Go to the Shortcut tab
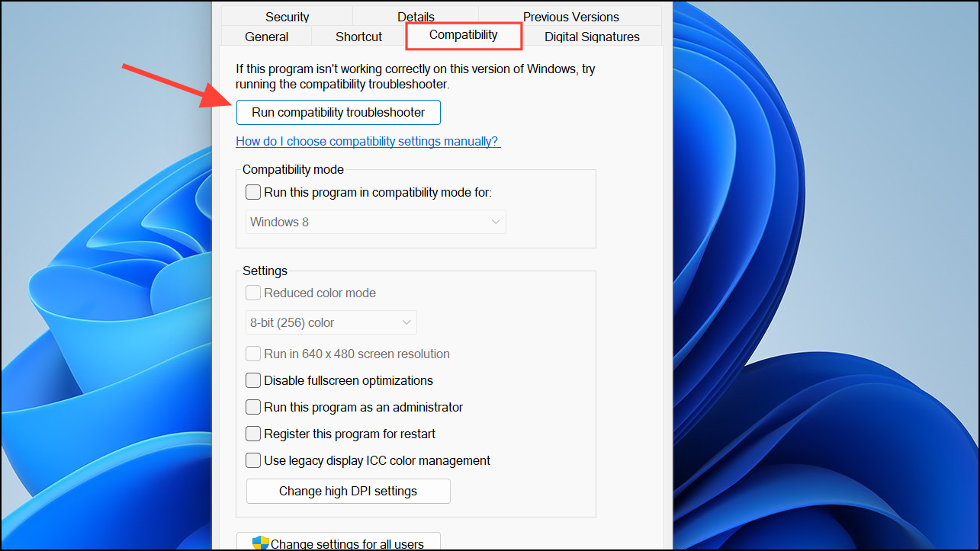This screenshot has height=551, width=980. coord(359,37)
